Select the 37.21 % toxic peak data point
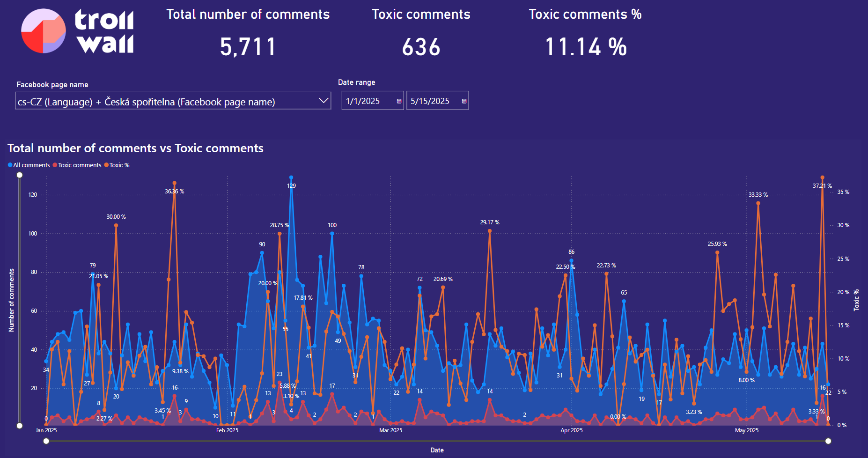The width and height of the screenshot is (868, 458). (822, 178)
